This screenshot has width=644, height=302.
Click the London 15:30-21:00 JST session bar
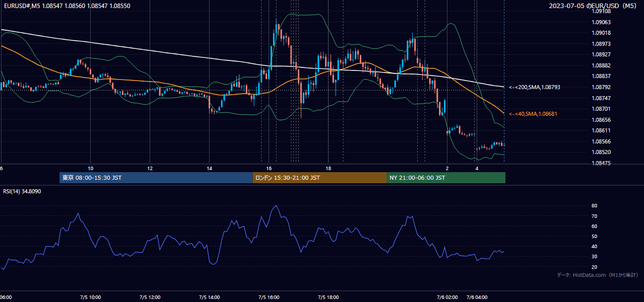pos(319,178)
